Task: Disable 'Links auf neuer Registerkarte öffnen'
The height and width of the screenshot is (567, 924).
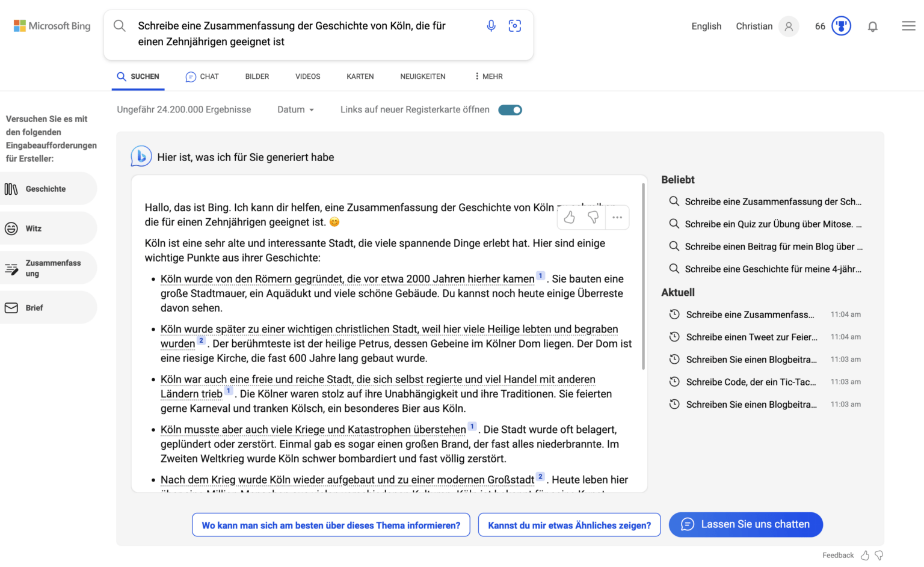Action: (x=510, y=109)
